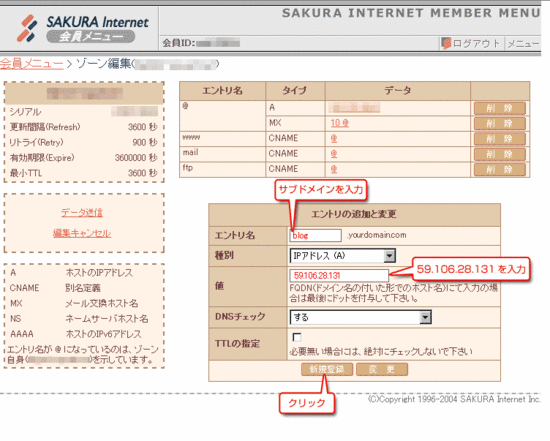Click the 変更 button
Image resolution: width=550 pixels, height=441 pixels.
(382, 369)
